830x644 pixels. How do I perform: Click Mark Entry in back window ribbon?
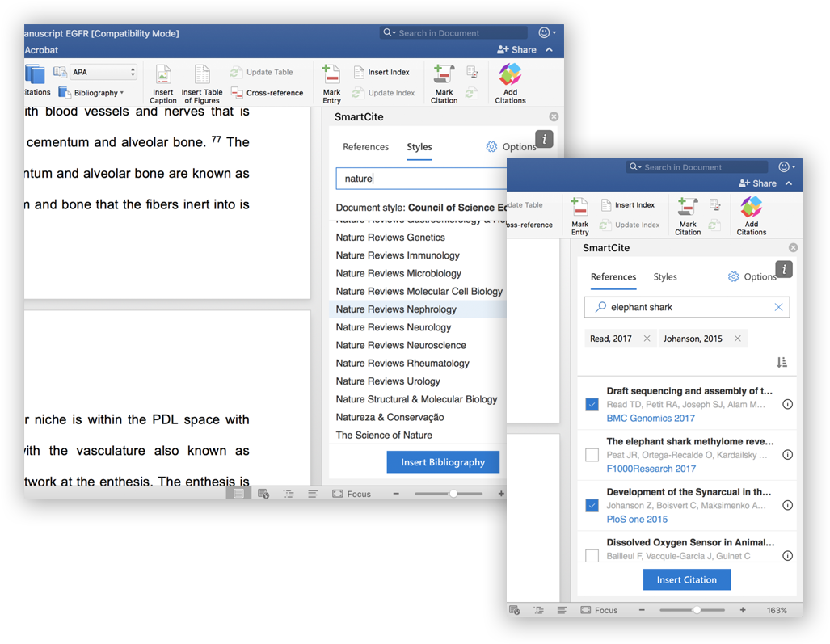pyautogui.click(x=331, y=84)
